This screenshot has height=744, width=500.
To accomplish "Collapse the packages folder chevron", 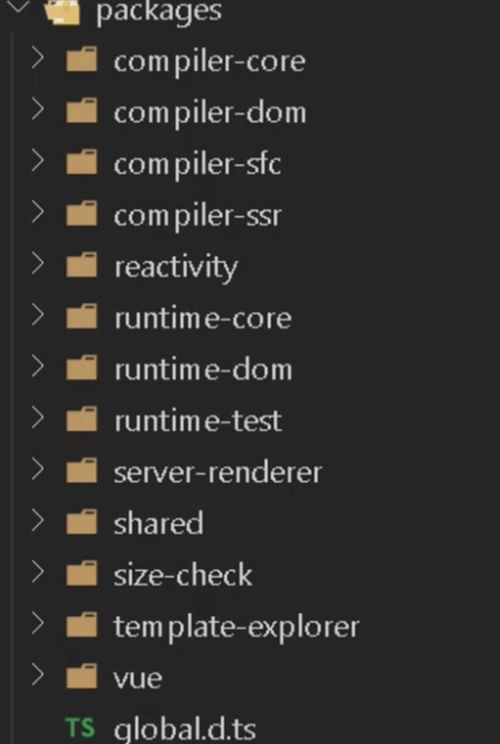I will 20,6.
